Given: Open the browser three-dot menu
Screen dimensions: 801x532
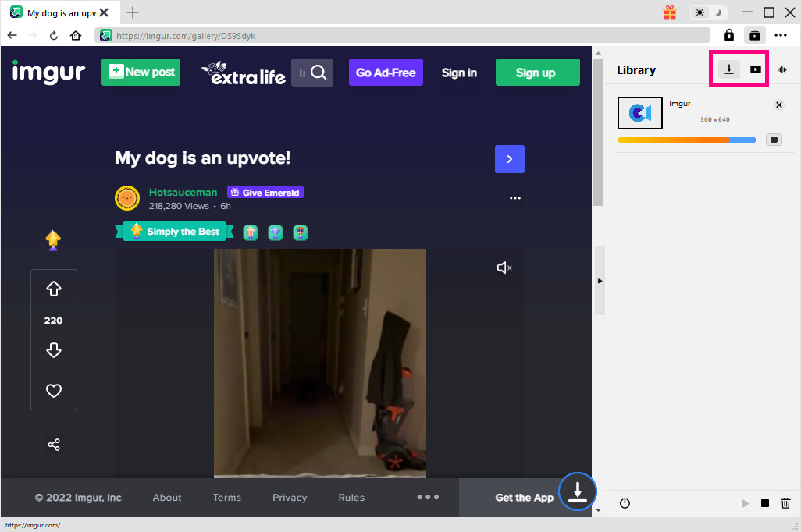Looking at the screenshot, I should pos(781,35).
